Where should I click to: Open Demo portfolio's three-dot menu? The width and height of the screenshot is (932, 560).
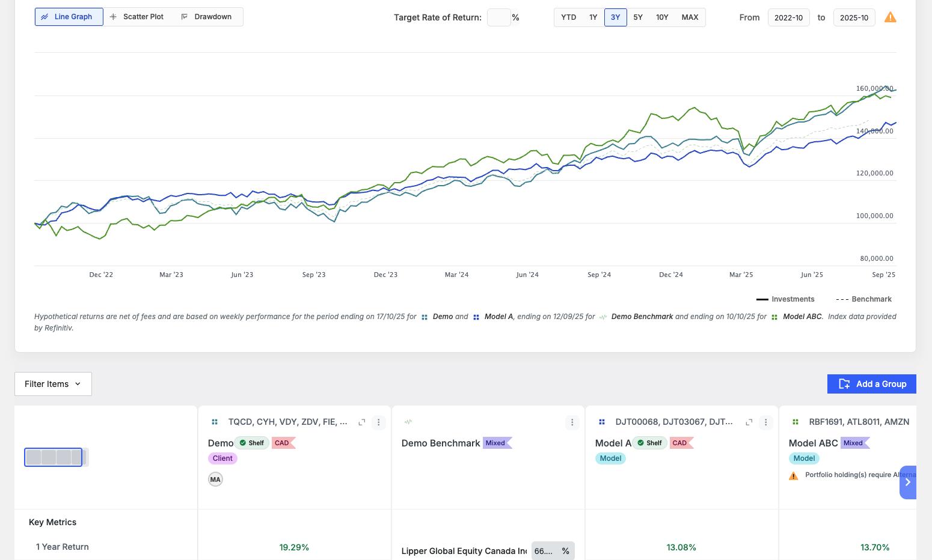[x=379, y=422]
